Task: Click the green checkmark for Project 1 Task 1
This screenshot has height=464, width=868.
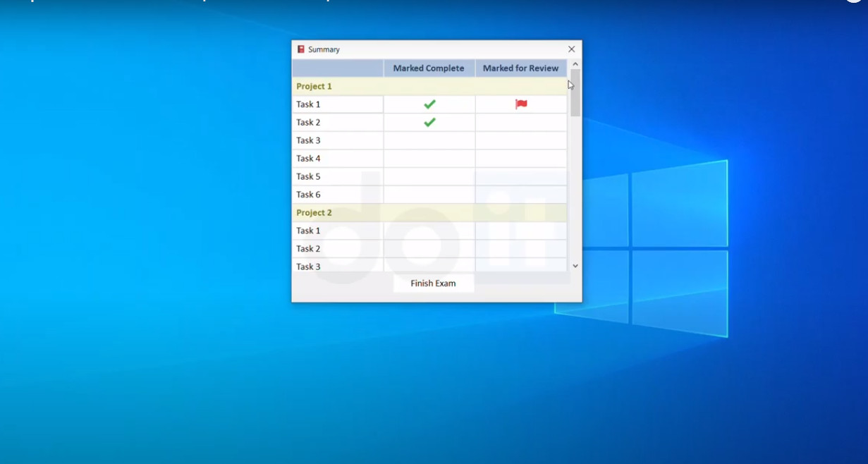Action: (x=429, y=104)
